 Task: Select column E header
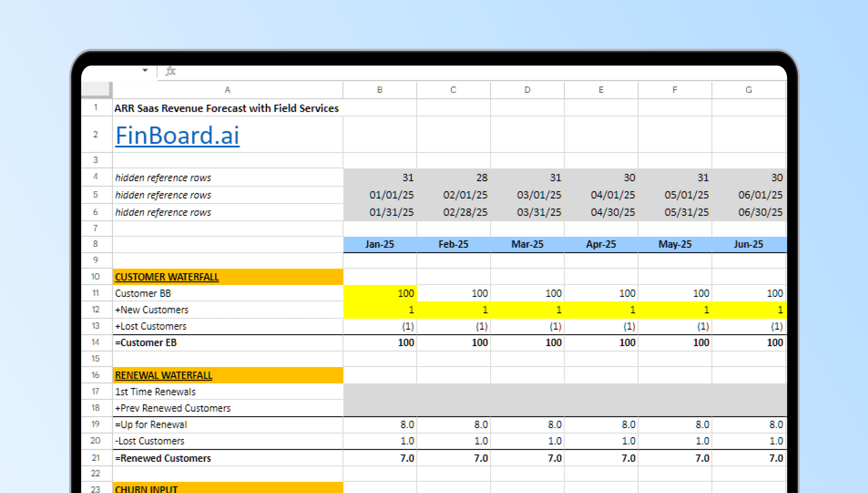[601, 90]
